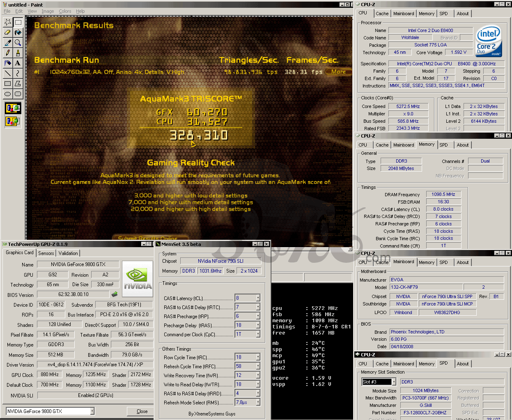Switch to the Sensors tab in GPU-Z
Screen dimensions: 512x420
coord(46,253)
